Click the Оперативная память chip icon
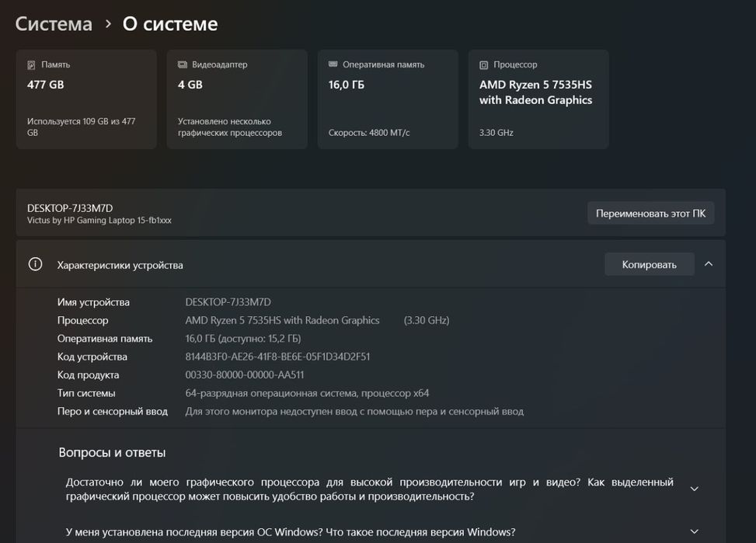This screenshot has height=543, width=756. tap(333, 64)
